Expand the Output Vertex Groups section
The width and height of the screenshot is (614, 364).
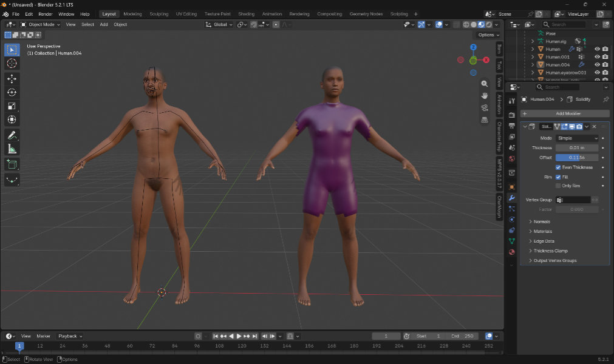tap(555, 261)
